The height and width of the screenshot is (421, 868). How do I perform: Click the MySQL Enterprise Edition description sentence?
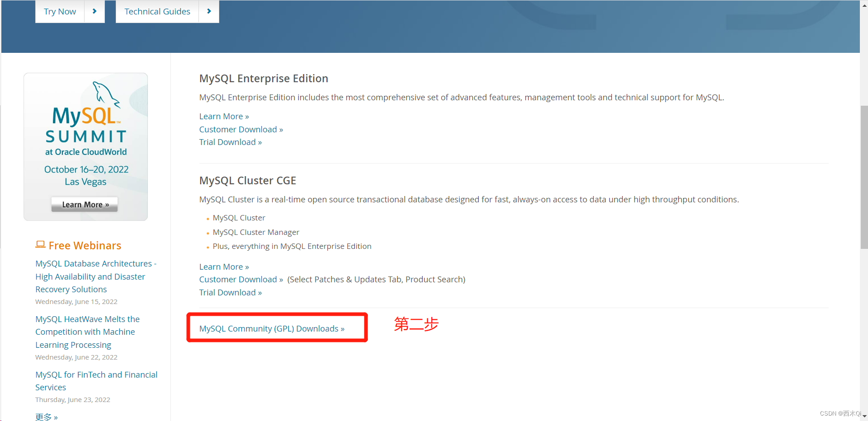click(x=462, y=98)
